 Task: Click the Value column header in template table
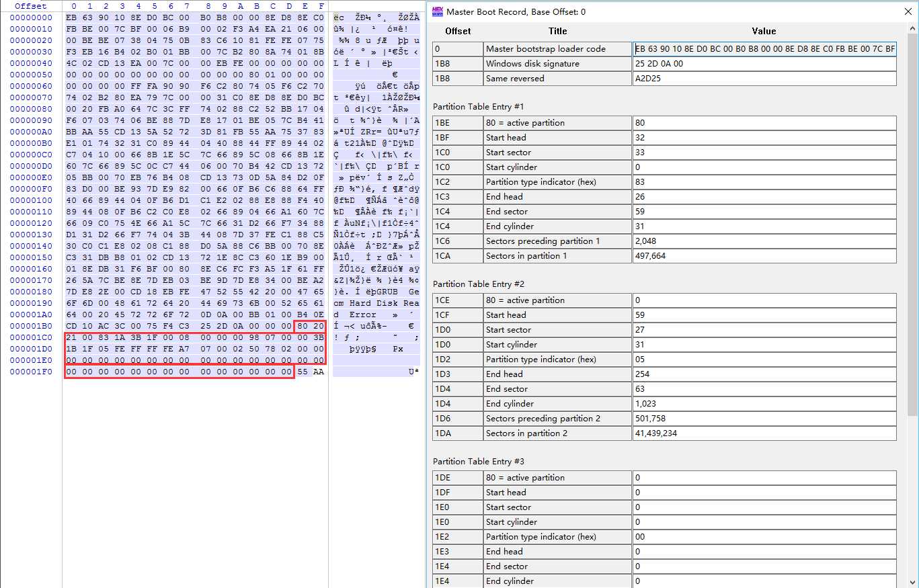pyautogui.click(x=764, y=31)
